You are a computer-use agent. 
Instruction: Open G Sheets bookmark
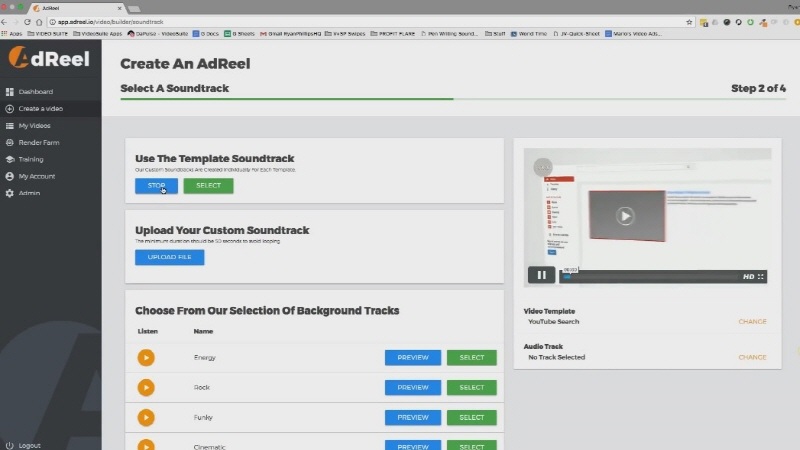point(239,34)
